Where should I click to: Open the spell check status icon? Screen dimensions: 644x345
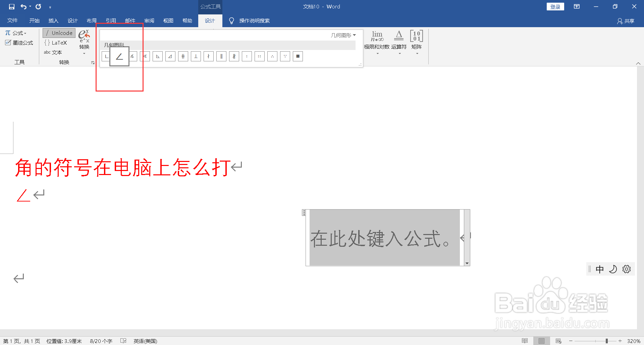tap(123, 341)
